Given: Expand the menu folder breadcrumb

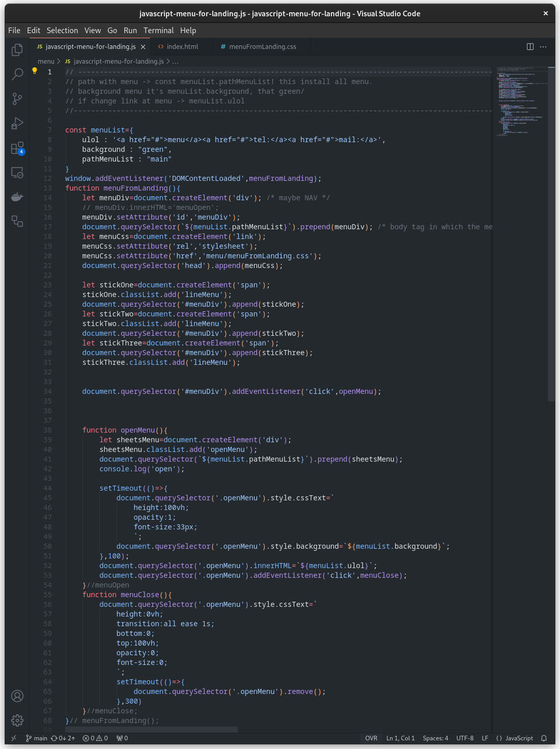Looking at the screenshot, I should [x=46, y=61].
